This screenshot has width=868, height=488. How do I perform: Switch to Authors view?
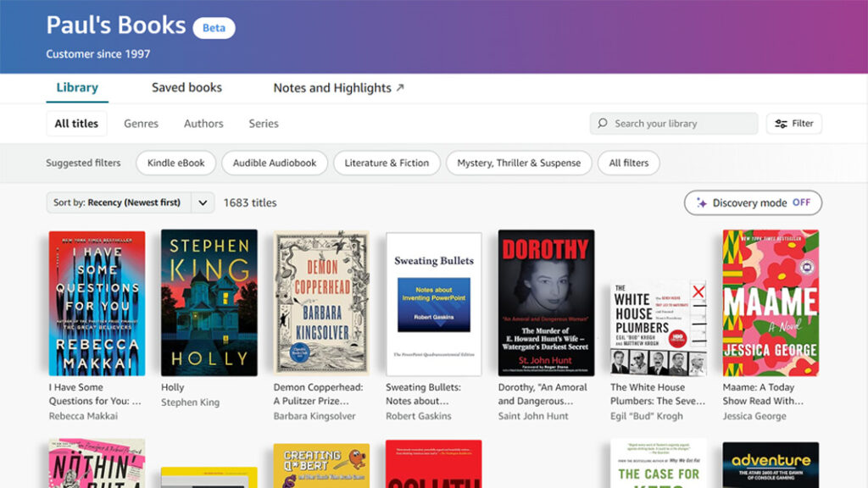[x=203, y=124]
